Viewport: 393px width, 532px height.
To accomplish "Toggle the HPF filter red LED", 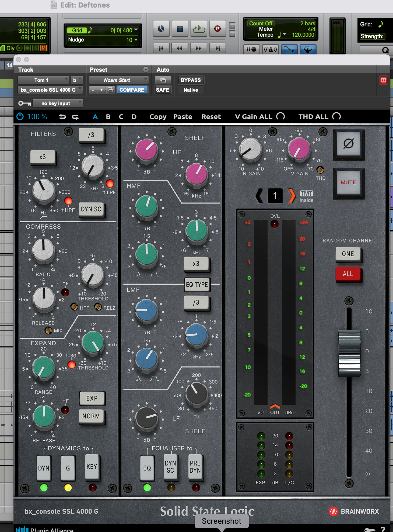I will coord(68,201).
